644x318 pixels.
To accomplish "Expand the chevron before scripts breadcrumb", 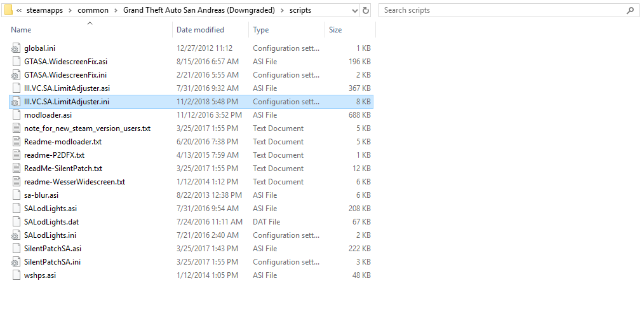I will pos(282,11).
